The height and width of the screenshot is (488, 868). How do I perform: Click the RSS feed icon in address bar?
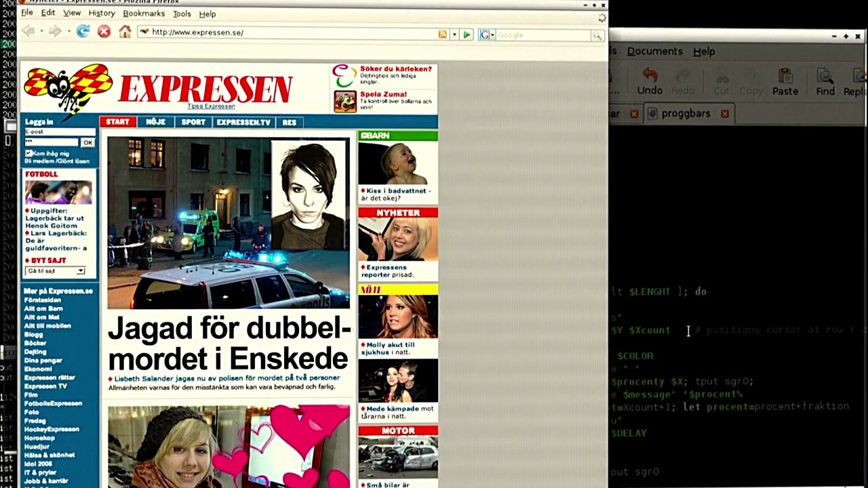(443, 35)
